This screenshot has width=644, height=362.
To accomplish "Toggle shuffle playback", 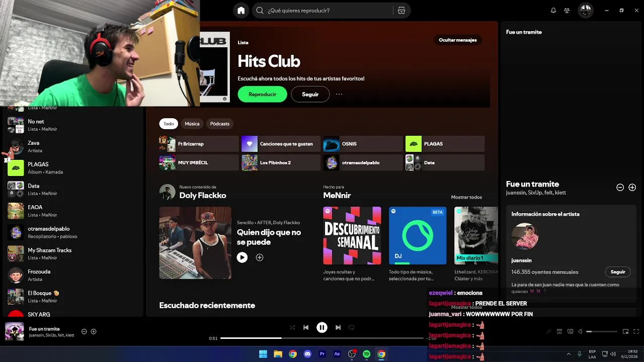I will (x=292, y=327).
